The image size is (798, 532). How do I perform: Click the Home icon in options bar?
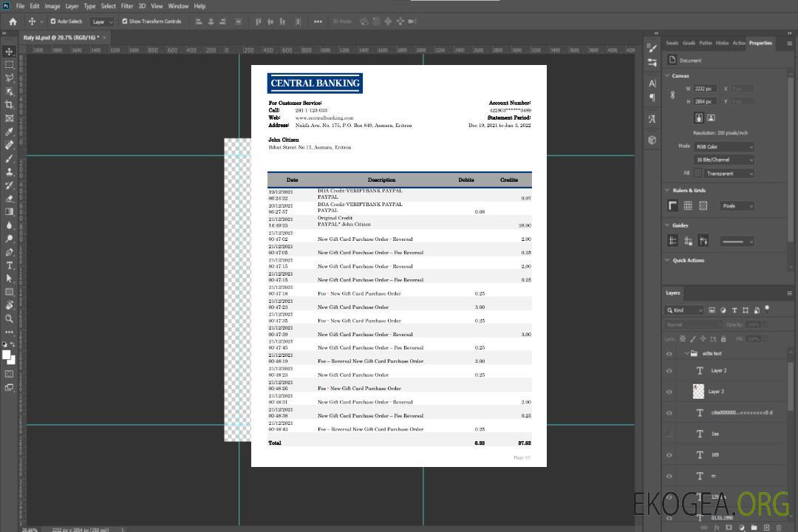(13, 21)
